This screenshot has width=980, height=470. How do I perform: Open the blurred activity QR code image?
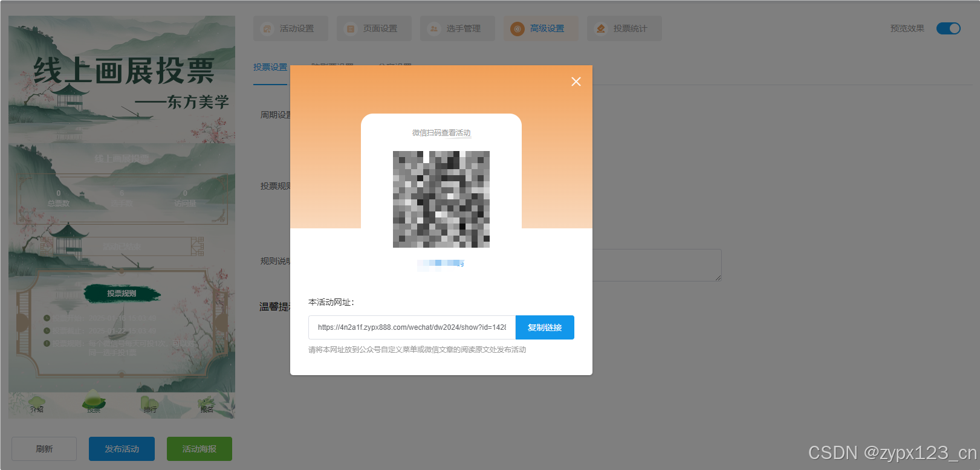coord(441,199)
